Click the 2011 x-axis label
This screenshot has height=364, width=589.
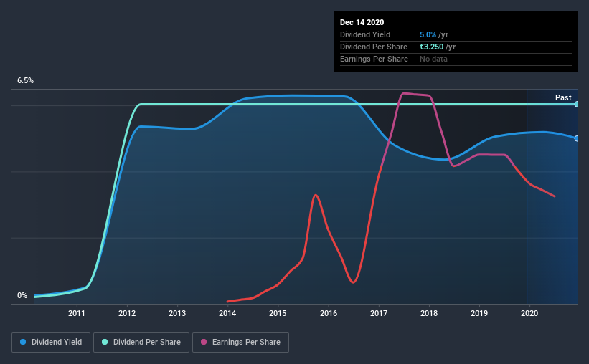77,313
